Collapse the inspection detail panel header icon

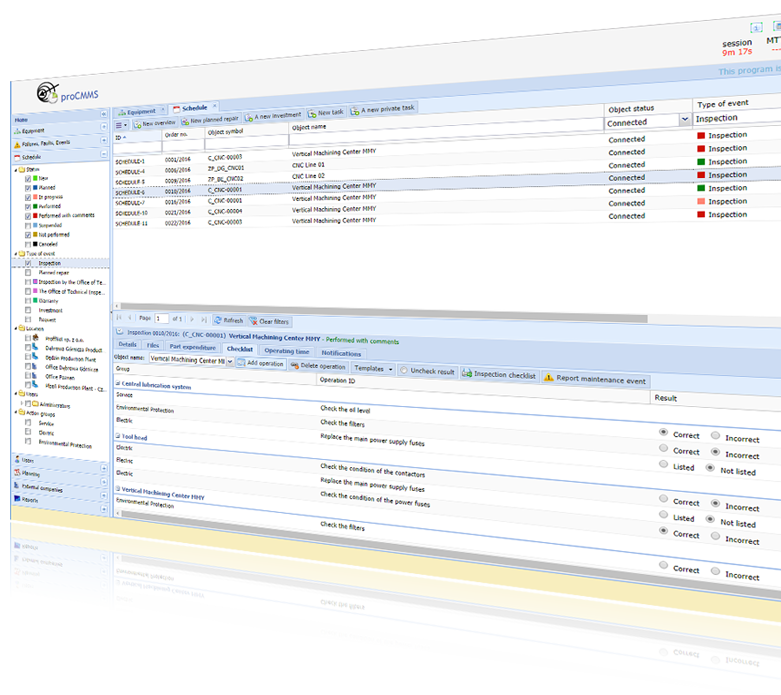pos(120,331)
